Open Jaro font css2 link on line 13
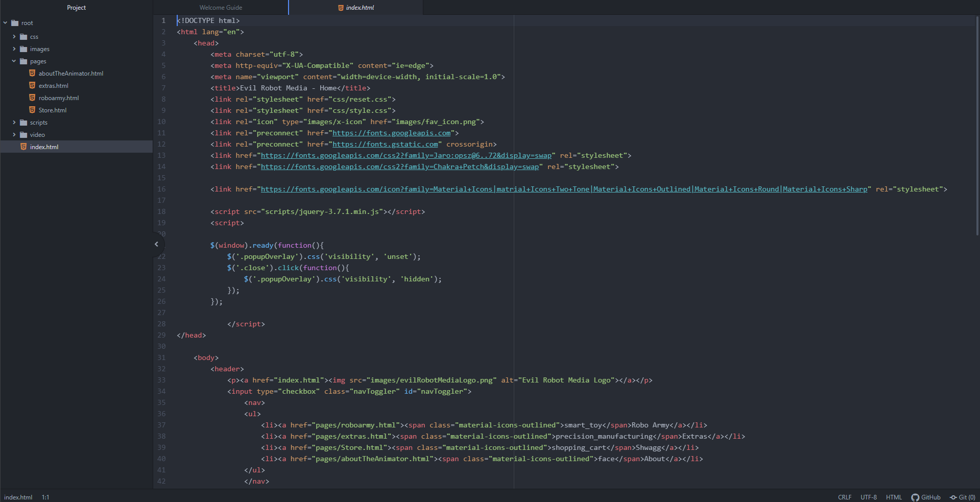 406,156
